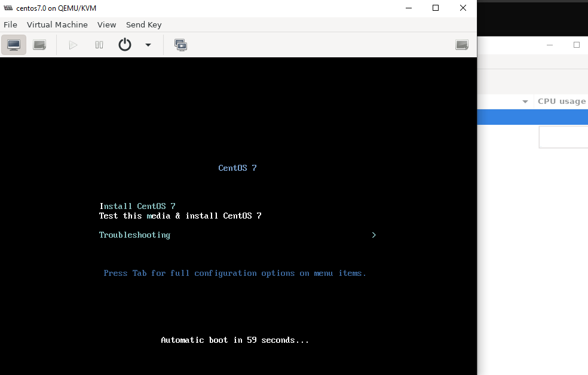588x375 pixels.
Task: Select Test this media & install CentOS 7
Action: pyautogui.click(x=180, y=216)
